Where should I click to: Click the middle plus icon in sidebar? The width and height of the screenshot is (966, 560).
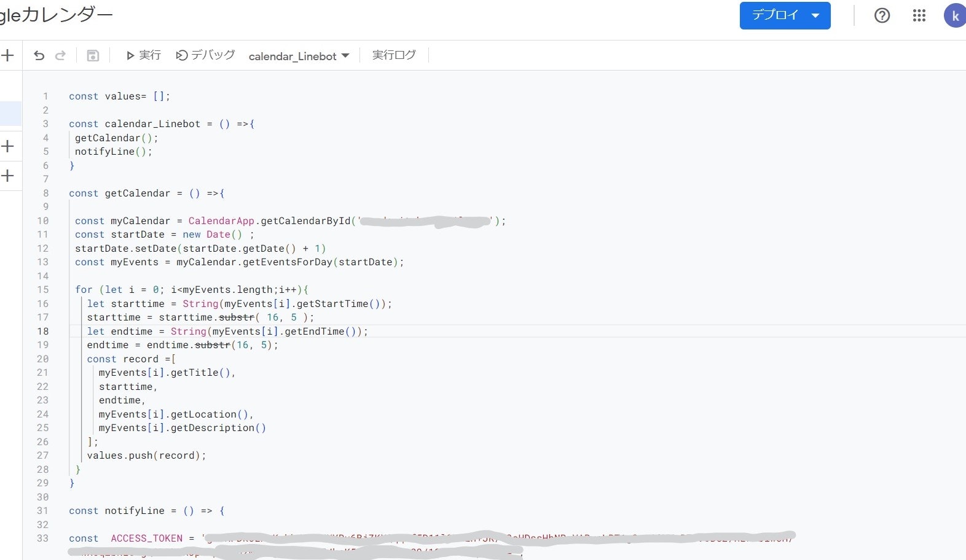tap(7, 146)
